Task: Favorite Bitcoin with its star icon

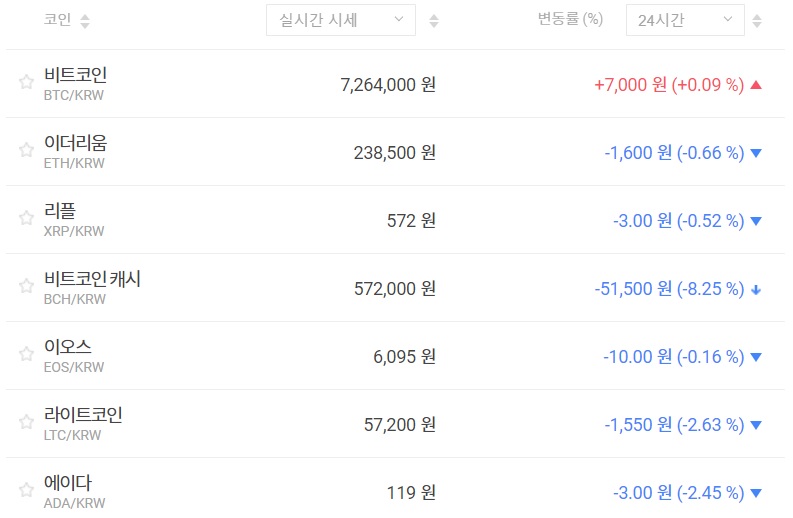Action: pyautogui.click(x=26, y=82)
